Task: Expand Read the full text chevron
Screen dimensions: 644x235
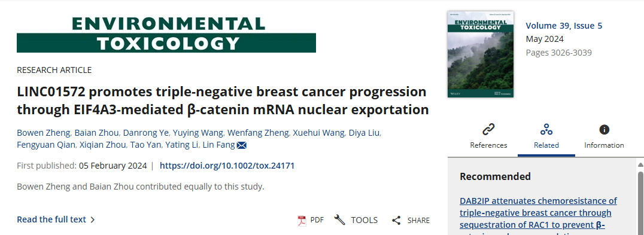Action: point(92,220)
